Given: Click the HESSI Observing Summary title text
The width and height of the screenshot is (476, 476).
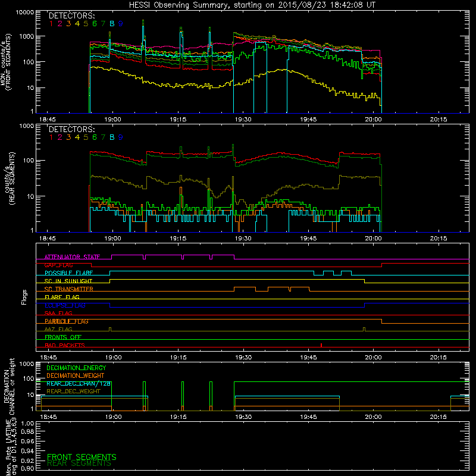Looking at the screenshot, I should click(252, 5).
